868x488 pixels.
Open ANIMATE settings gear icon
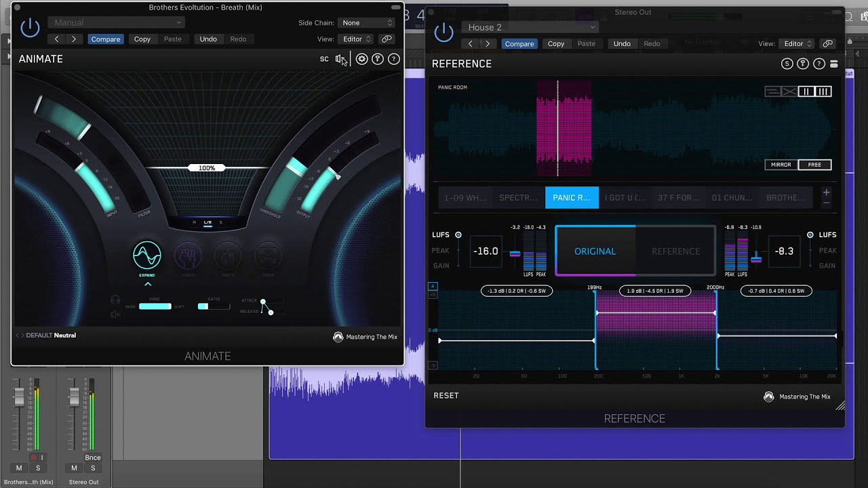coord(361,59)
